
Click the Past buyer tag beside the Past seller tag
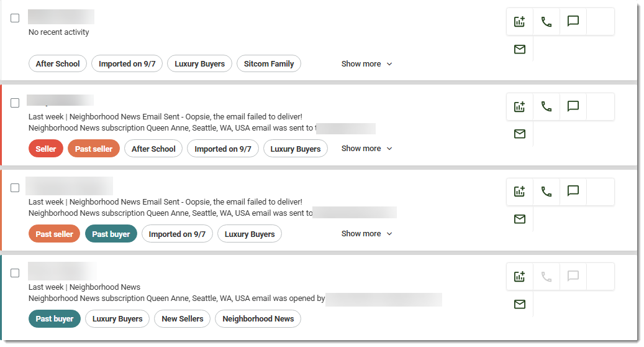pos(111,234)
